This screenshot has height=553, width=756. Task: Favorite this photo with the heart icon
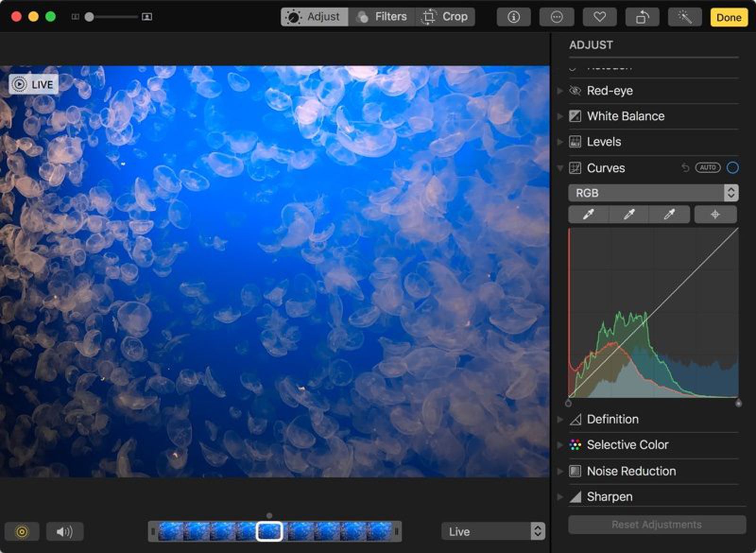click(x=600, y=17)
